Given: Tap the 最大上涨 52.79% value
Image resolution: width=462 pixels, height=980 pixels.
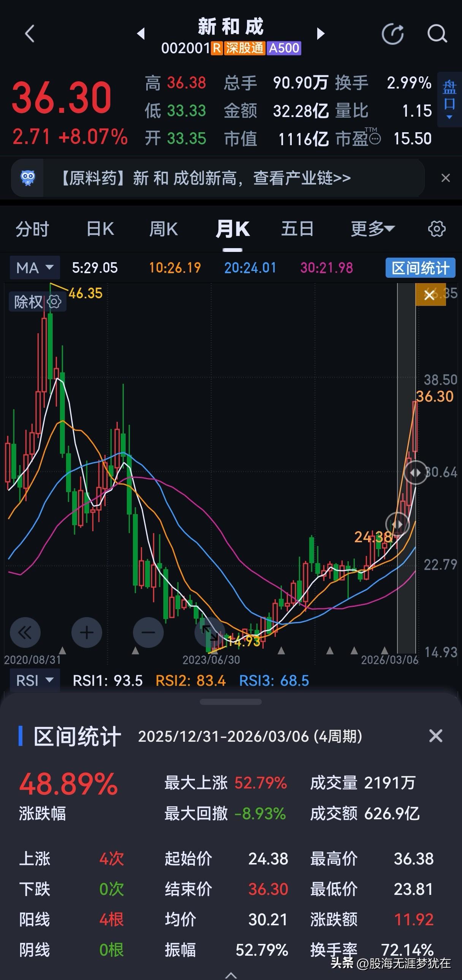Looking at the screenshot, I should coord(261,783).
